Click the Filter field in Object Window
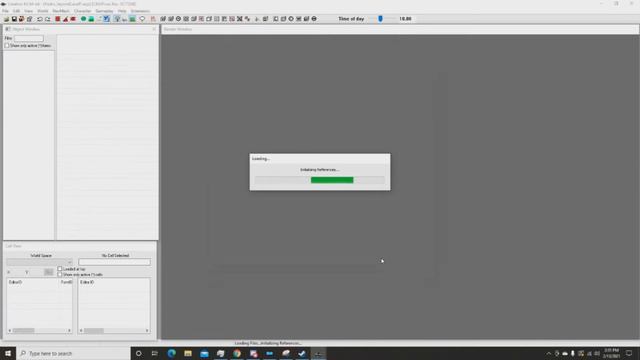 click(29, 38)
